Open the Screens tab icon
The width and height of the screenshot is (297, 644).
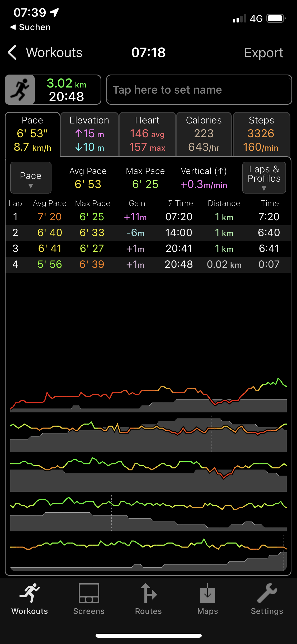coord(89,594)
